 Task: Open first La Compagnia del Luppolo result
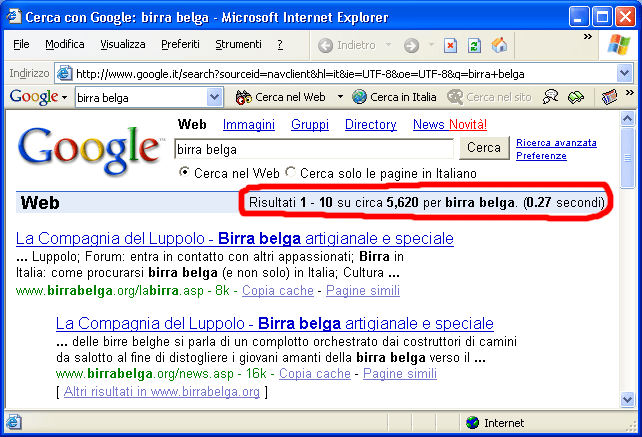[x=235, y=238]
